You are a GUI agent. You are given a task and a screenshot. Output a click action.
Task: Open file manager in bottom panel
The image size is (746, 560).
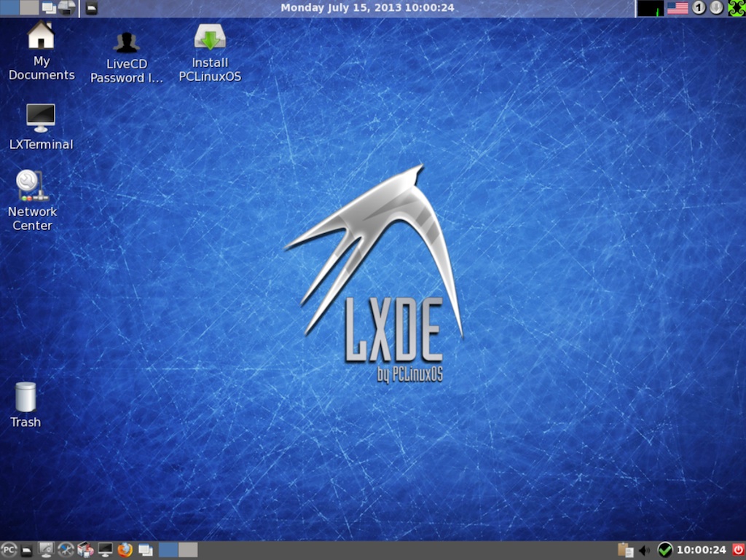(x=27, y=551)
